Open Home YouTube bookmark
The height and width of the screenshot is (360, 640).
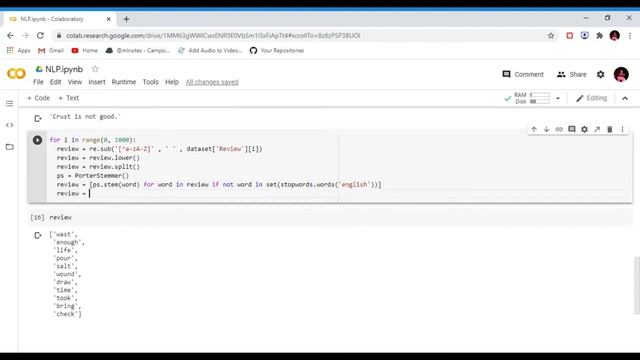(x=84, y=51)
